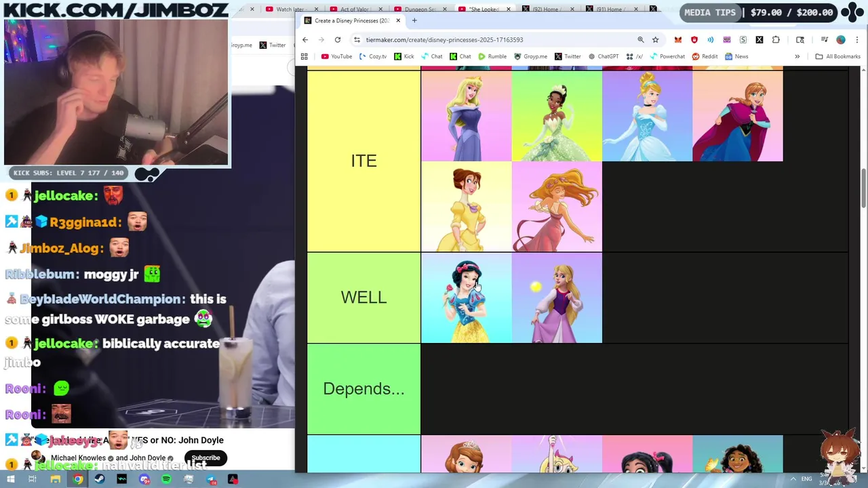Expand hidden bookmarks with the chevron
868x488 pixels.
click(797, 56)
